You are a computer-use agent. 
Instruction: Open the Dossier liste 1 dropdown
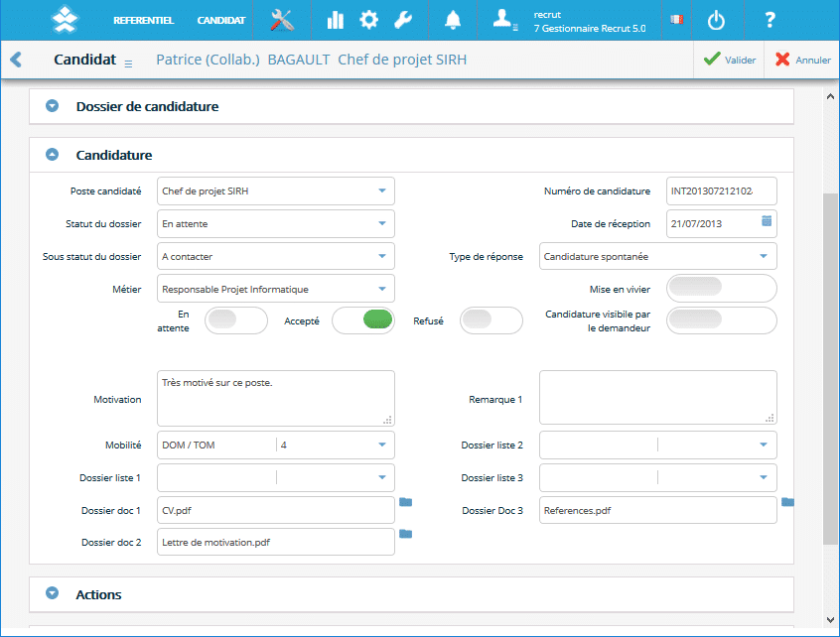pyautogui.click(x=276, y=477)
